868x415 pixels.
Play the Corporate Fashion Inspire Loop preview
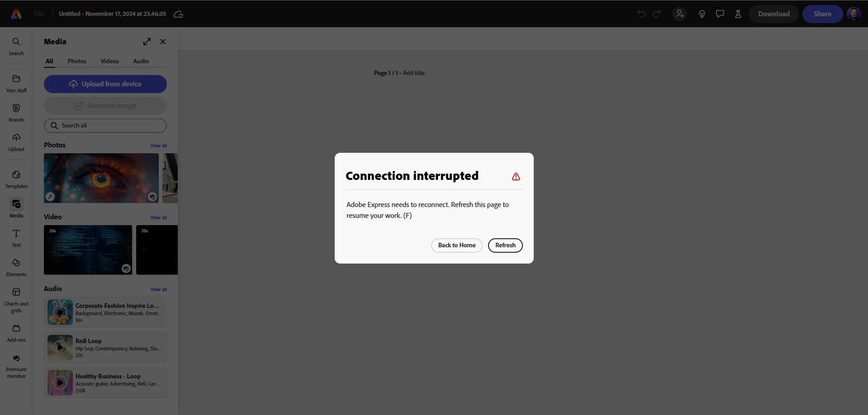60,312
